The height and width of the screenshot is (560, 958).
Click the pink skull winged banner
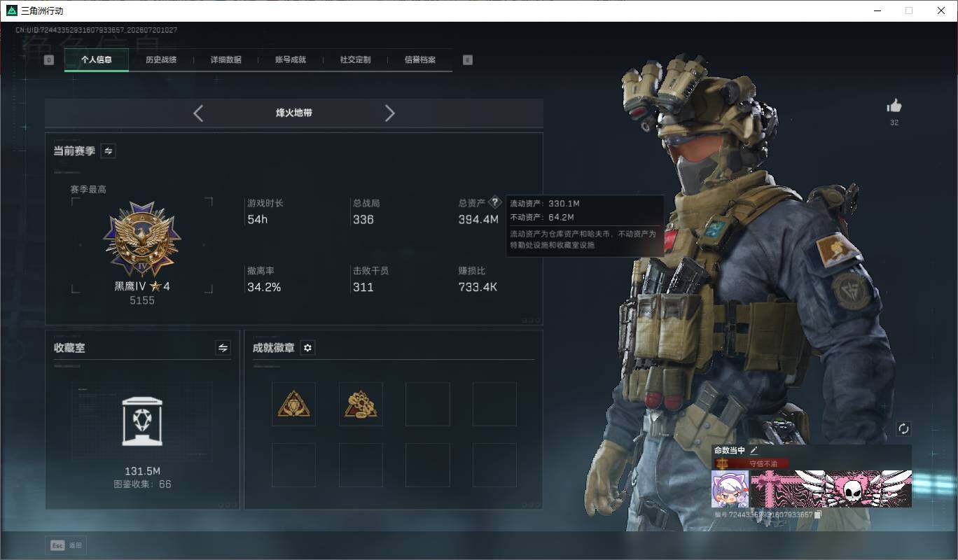831,489
